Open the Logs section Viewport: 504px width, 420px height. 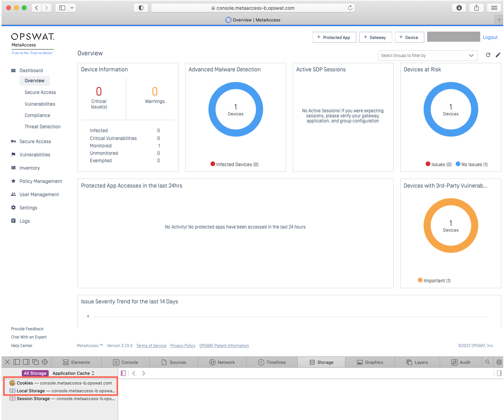click(20, 221)
